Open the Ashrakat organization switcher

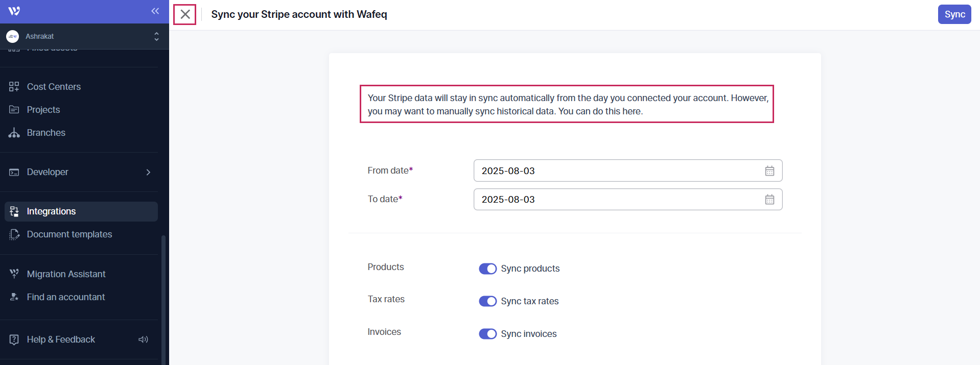point(84,36)
